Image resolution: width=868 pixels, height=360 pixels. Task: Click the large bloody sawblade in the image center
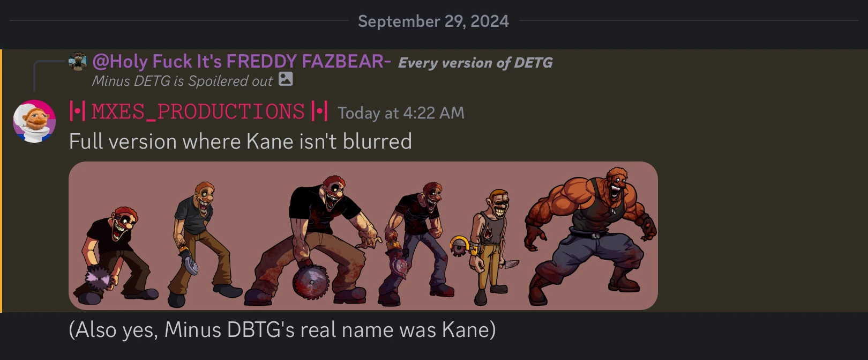point(310,281)
